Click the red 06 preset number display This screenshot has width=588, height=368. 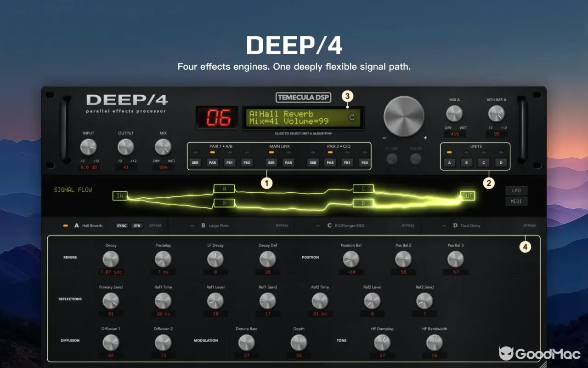[217, 118]
